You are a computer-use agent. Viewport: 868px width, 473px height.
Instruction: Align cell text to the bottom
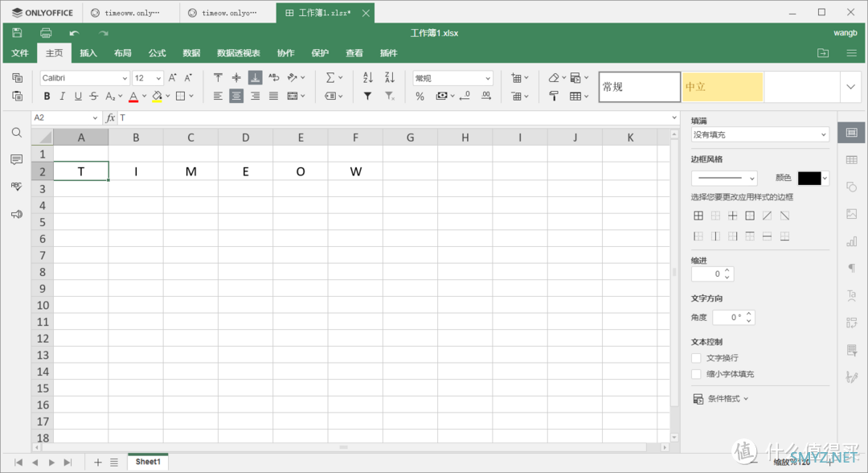[256, 77]
